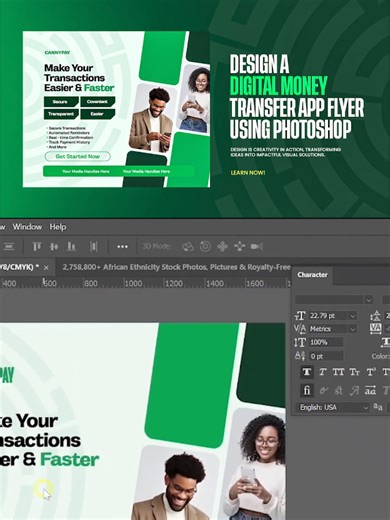Click the 0 pt baseline shift field
Screen dimensions: 390x520
coord(326,356)
